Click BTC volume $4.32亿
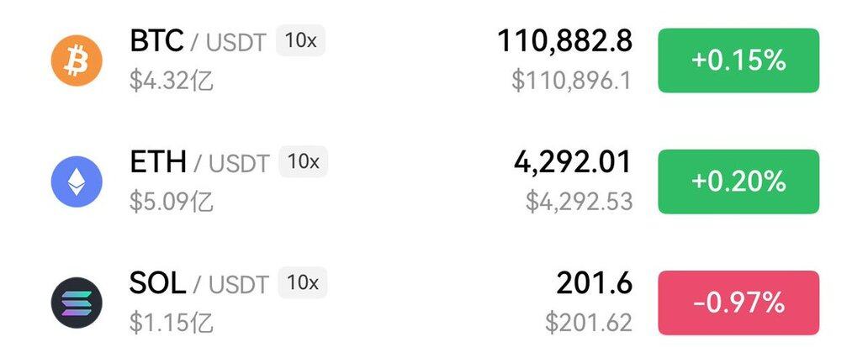Viewport: 868px width, 358px height. pyautogui.click(x=171, y=82)
